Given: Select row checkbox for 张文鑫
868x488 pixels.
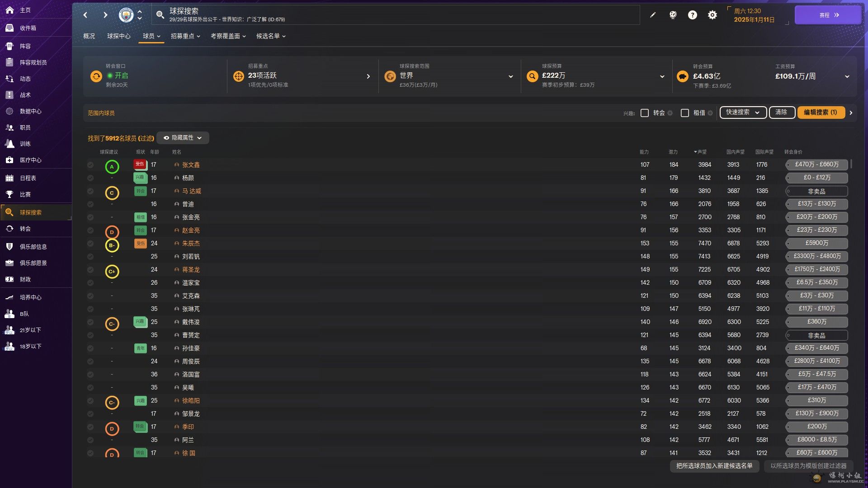Looking at the screenshot, I should pos(90,165).
